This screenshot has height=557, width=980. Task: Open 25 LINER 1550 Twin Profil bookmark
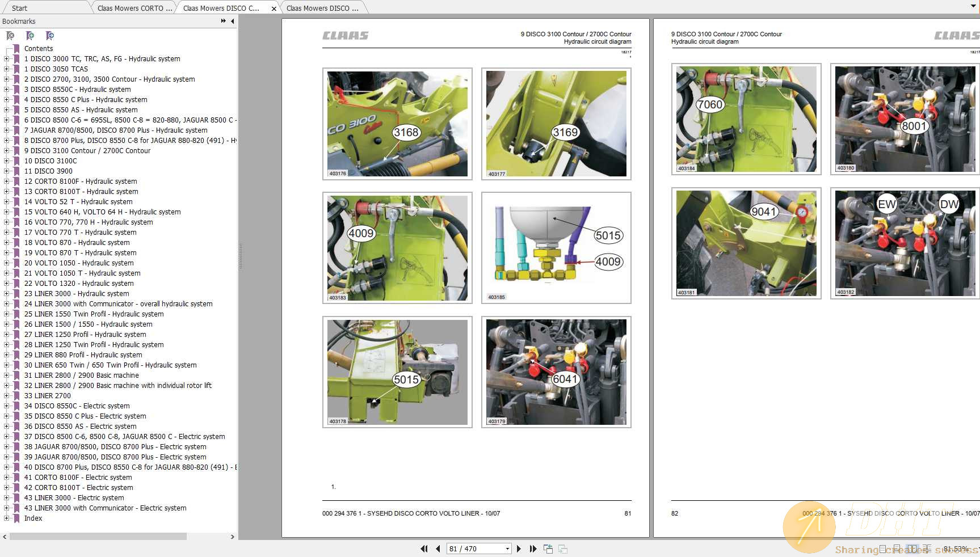pyautogui.click(x=94, y=314)
